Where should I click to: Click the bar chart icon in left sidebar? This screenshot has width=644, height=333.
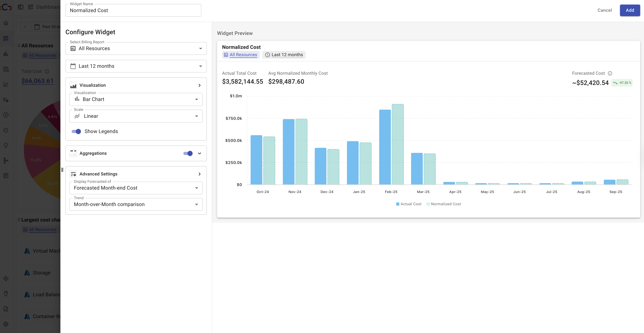coord(6,54)
